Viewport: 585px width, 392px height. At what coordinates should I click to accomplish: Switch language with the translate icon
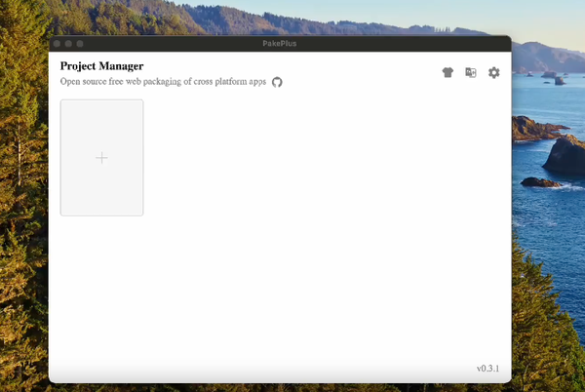(471, 72)
